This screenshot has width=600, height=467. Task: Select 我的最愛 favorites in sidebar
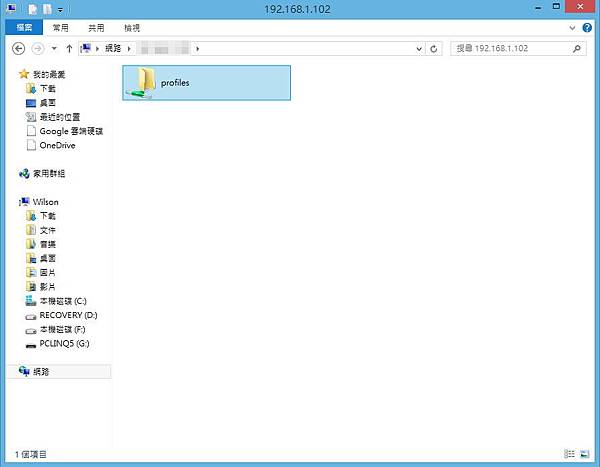[x=49, y=74]
